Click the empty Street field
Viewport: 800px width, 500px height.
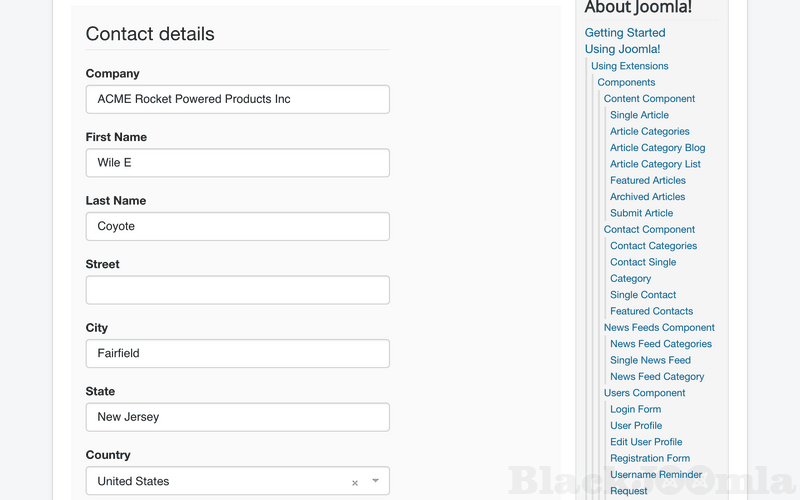point(237,290)
